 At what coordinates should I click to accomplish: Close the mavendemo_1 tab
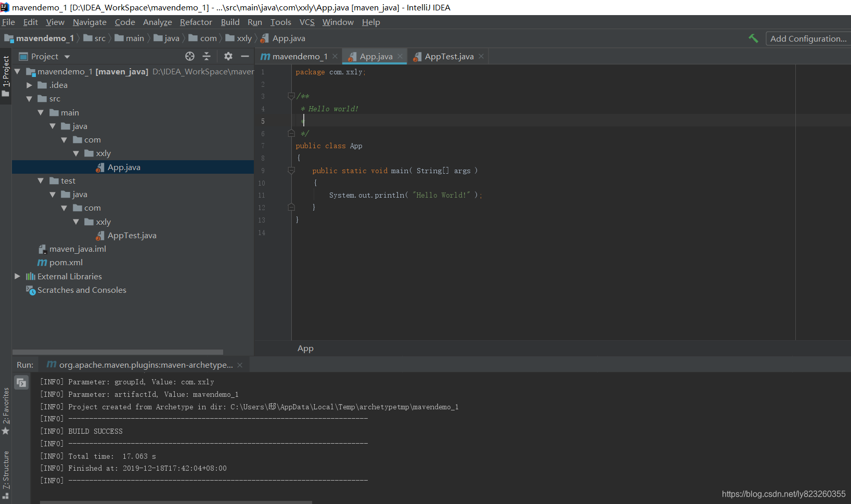click(x=335, y=56)
